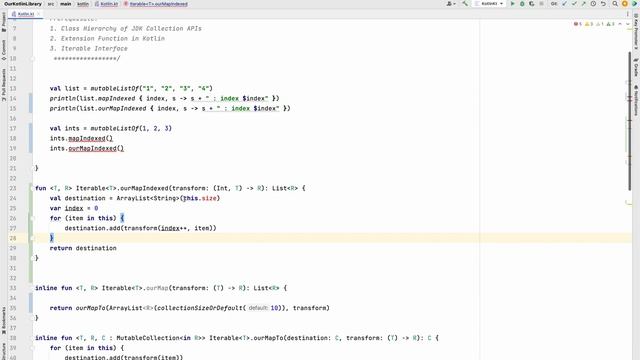Viewport: 640px width, 360px height.
Task: Click 'ourMapIndexed()' underlined error on line 19
Action: [96, 149]
